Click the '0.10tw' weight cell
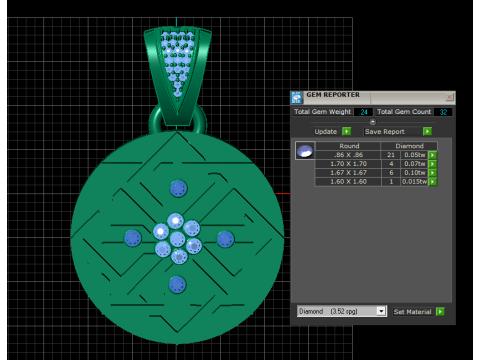The width and height of the screenshot is (480, 360). click(415, 173)
